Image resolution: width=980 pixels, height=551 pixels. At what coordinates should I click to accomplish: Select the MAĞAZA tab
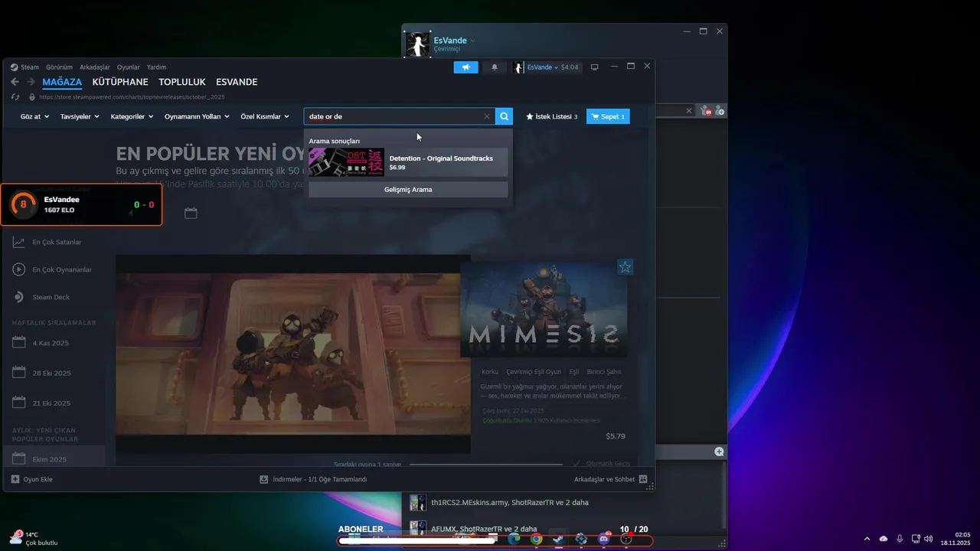(x=62, y=82)
